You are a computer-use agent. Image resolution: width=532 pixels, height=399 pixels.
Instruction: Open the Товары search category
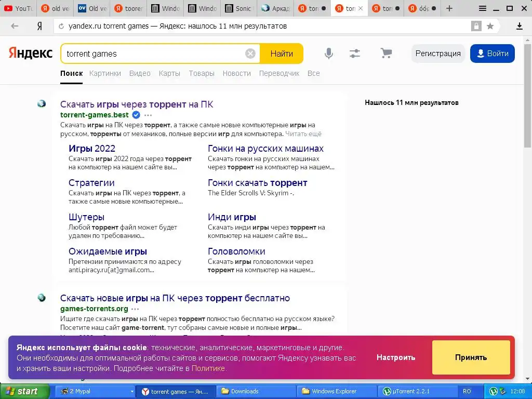202,73
